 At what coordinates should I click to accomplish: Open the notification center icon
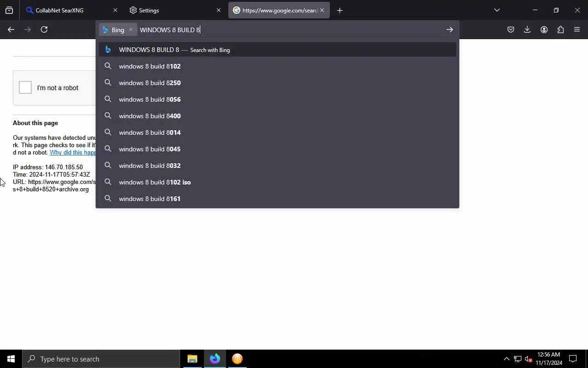(x=573, y=359)
